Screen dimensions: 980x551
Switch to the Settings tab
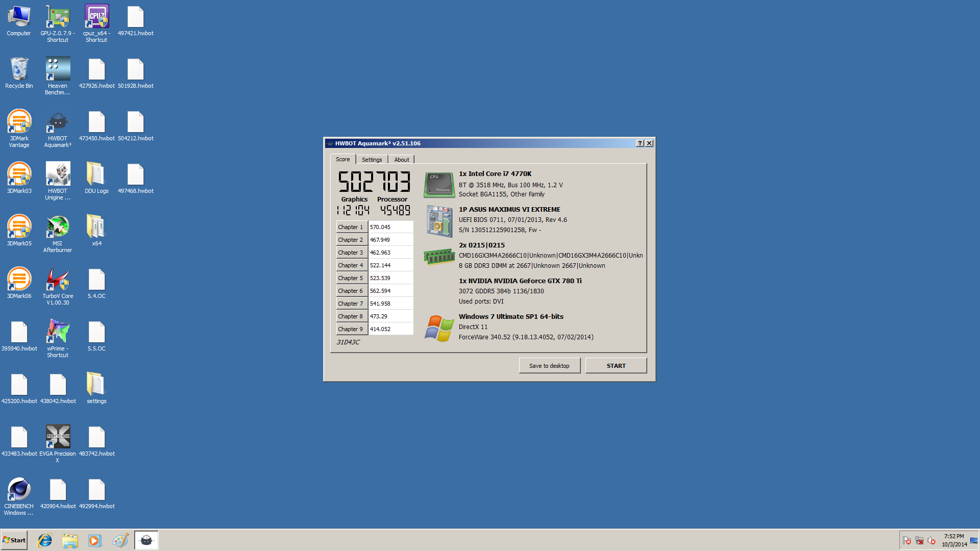pyautogui.click(x=372, y=160)
